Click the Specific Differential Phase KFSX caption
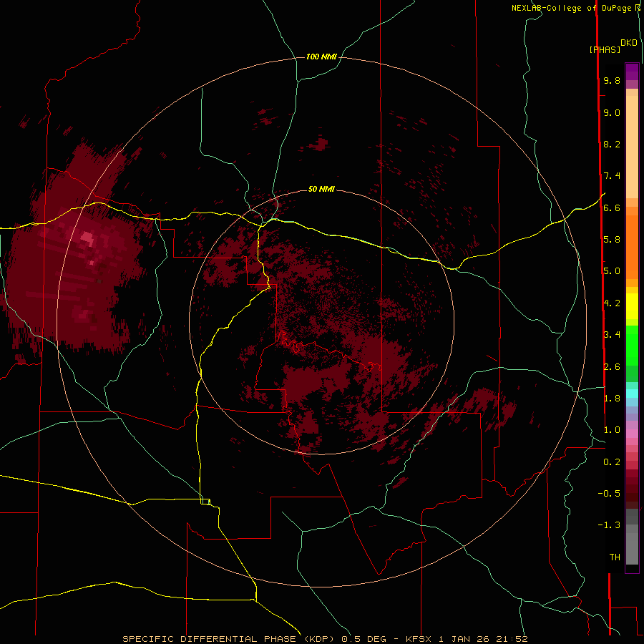This screenshot has height=644, width=644. 325,639
